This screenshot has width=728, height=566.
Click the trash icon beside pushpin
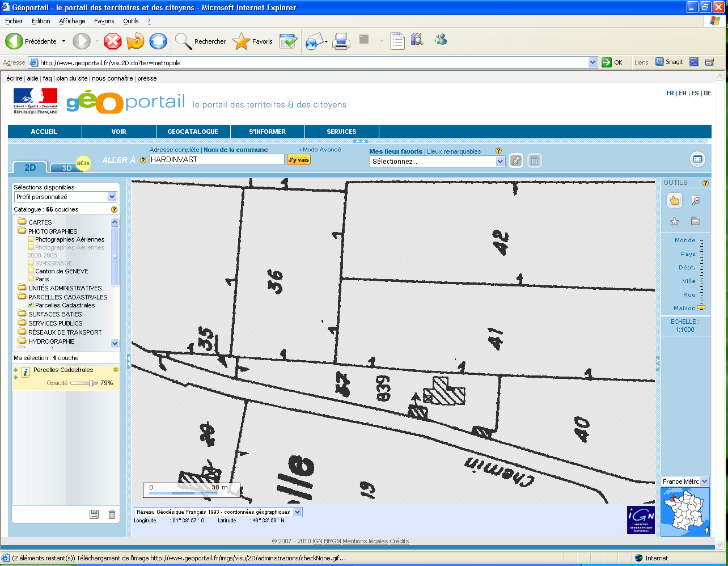[x=534, y=160]
